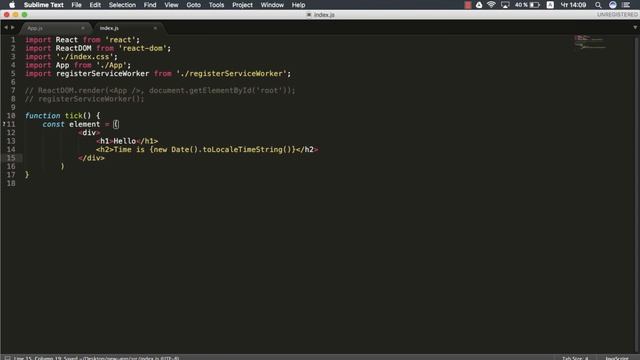
Task: Click the date and time clock
Action: 573,5
